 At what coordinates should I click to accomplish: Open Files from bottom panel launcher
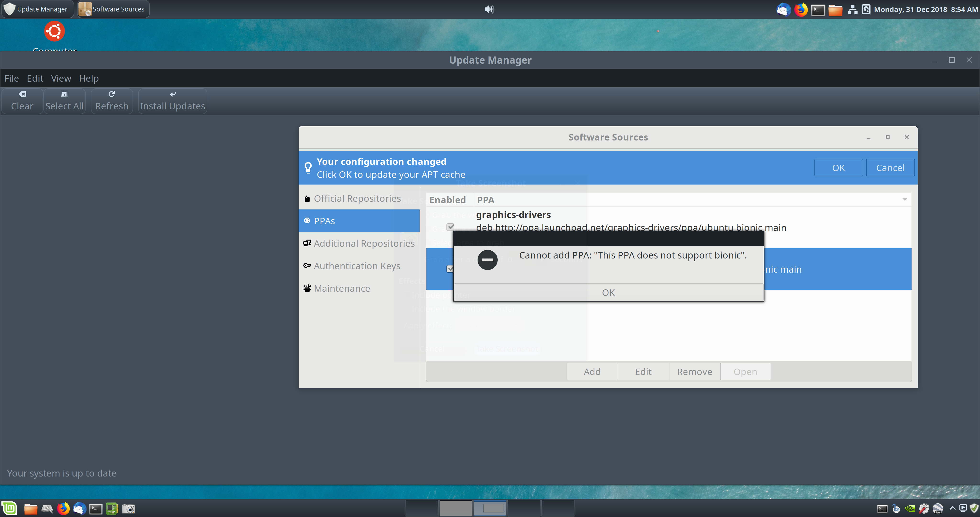30,509
